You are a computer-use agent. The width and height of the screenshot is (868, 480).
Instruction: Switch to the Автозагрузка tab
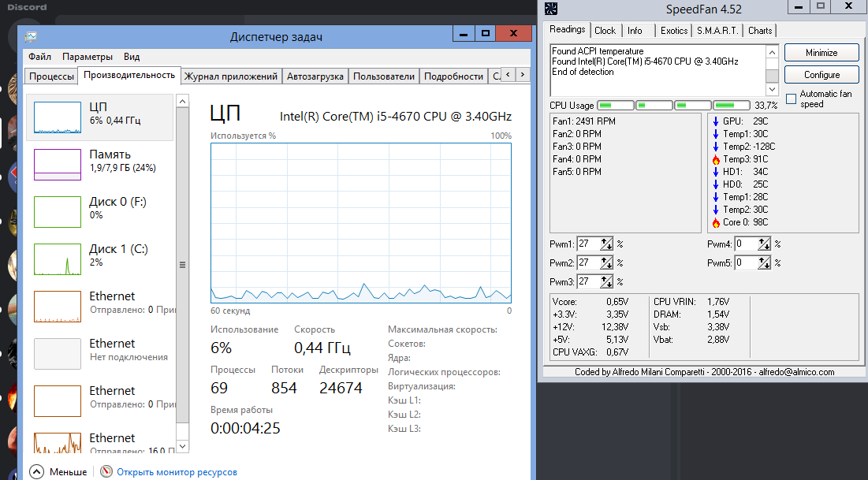(315, 76)
